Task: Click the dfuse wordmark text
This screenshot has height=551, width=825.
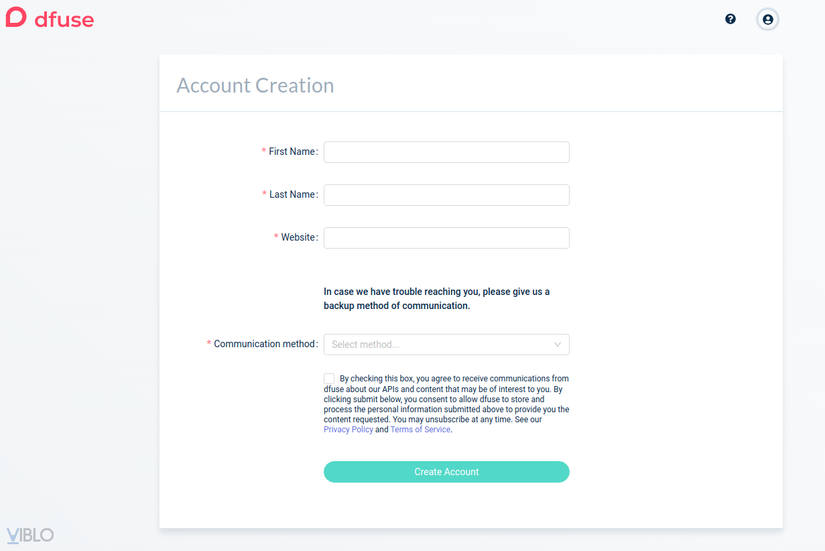Action: [64, 18]
